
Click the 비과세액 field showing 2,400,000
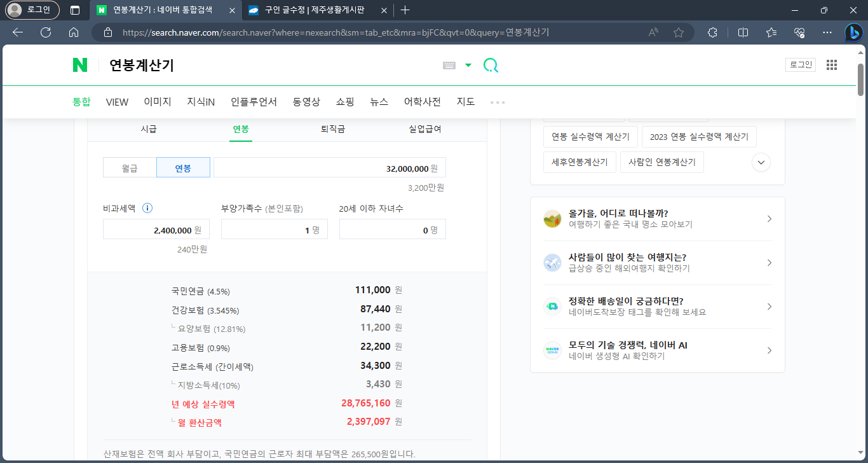tap(156, 230)
